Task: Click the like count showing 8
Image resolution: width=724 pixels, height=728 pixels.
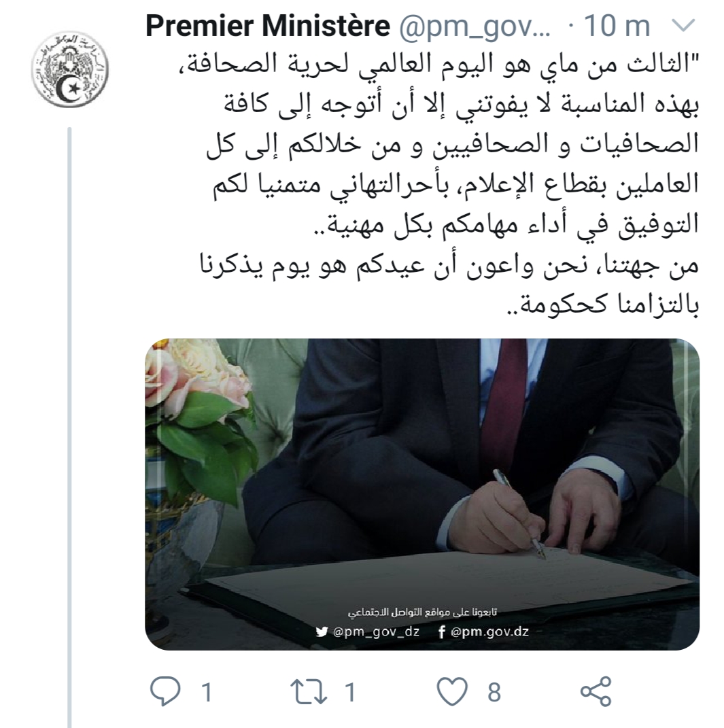Action: [x=494, y=692]
